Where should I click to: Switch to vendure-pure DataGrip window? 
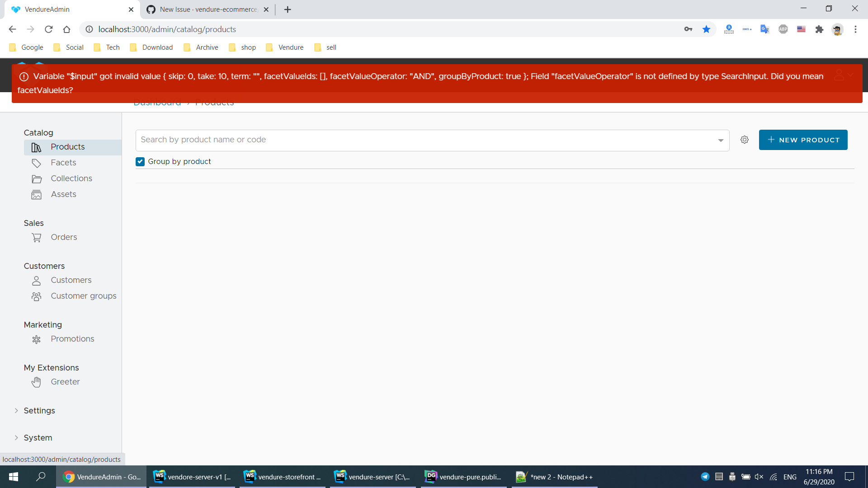pyautogui.click(x=464, y=477)
